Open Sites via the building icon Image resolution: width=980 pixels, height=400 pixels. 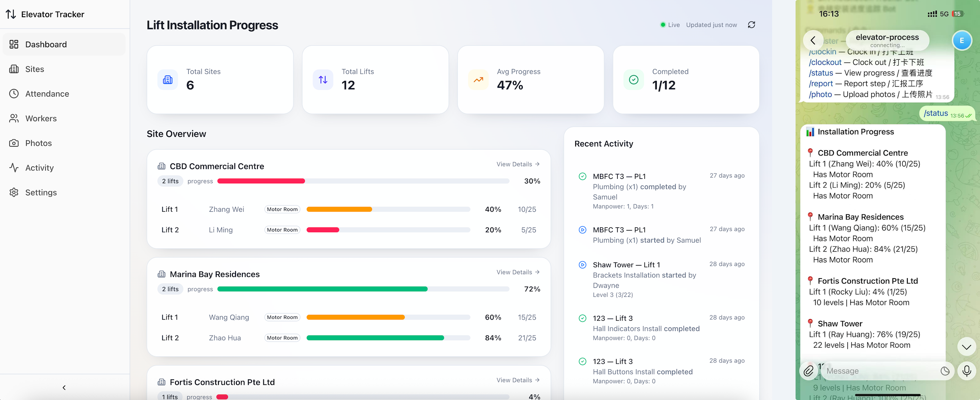[x=14, y=69]
